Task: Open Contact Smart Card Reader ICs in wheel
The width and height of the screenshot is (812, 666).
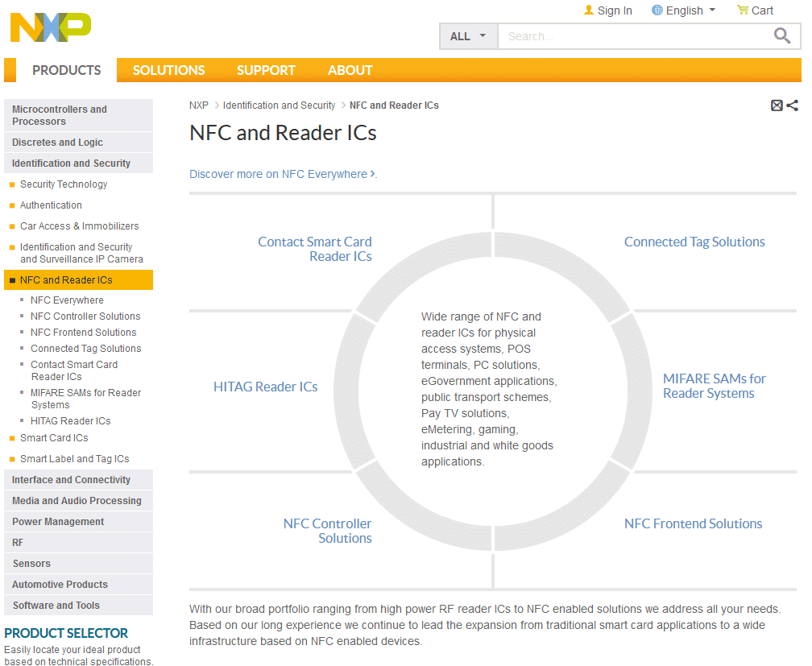Action: coord(315,249)
